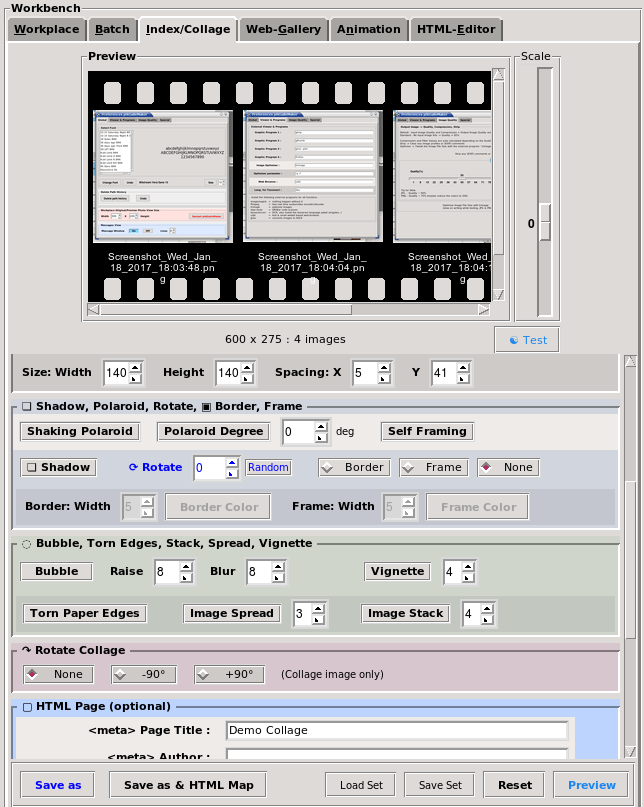The width and height of the screenshot is (644, 807).
Task: Click Save as & HTML Map
Action: (188, 785)
